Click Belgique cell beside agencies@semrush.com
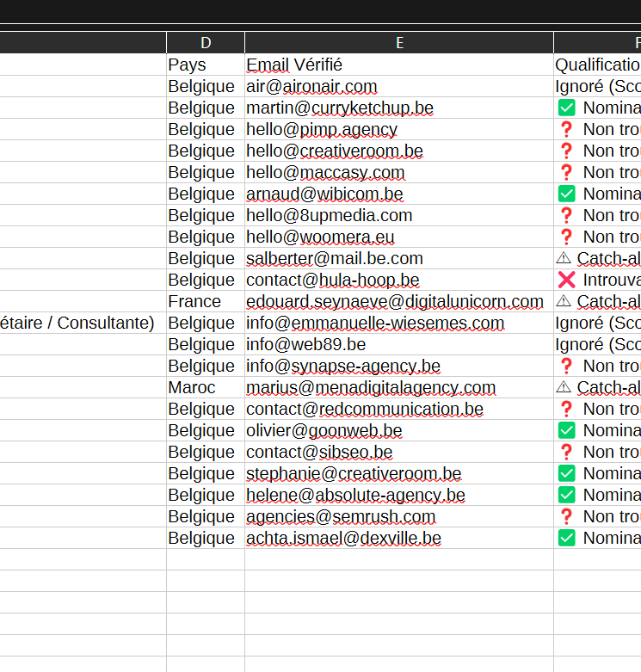 coord(206,516)
